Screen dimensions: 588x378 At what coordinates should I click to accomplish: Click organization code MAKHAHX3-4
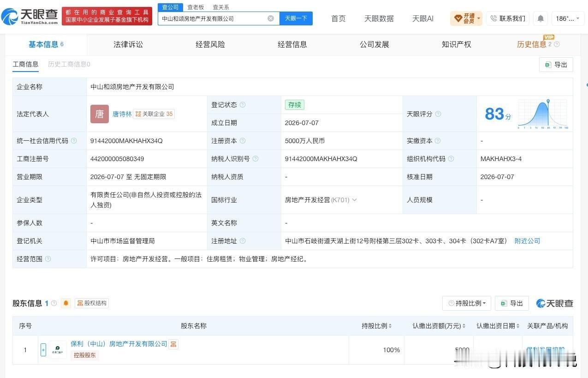point(501,159)
